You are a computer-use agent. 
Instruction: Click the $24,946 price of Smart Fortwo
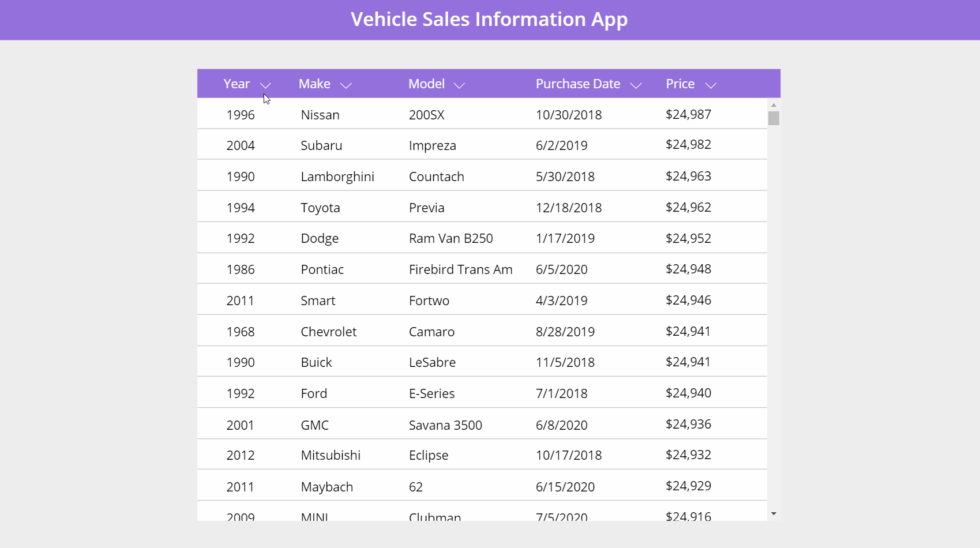point(688,300)
